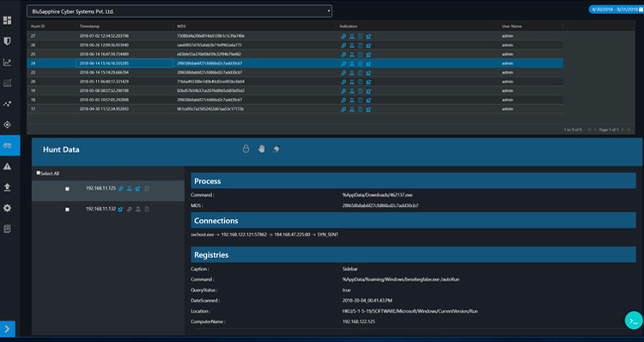
Task: Expand sidebar with bottom-left chevron button
Action: (8, 329)
